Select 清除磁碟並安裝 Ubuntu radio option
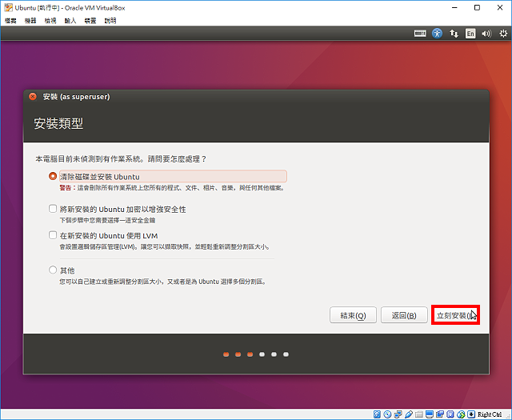 click(x=53, y=176)
